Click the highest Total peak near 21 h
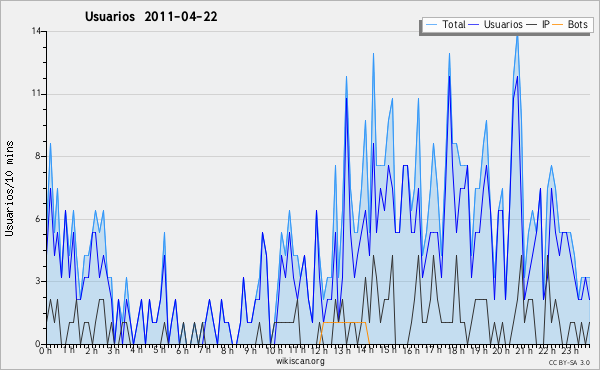Image resolution: width=600 pixels, height=370 pixels. 517,36
